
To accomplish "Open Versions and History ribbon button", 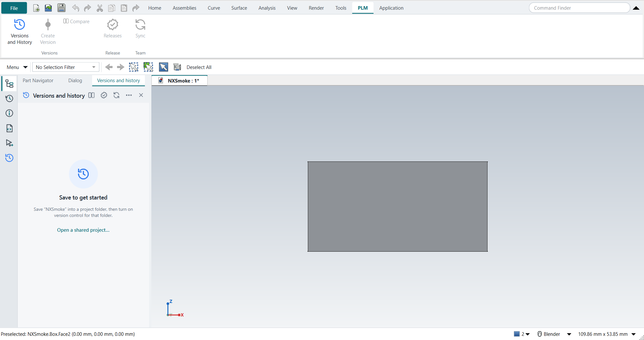I will click(x=20, y=32).
